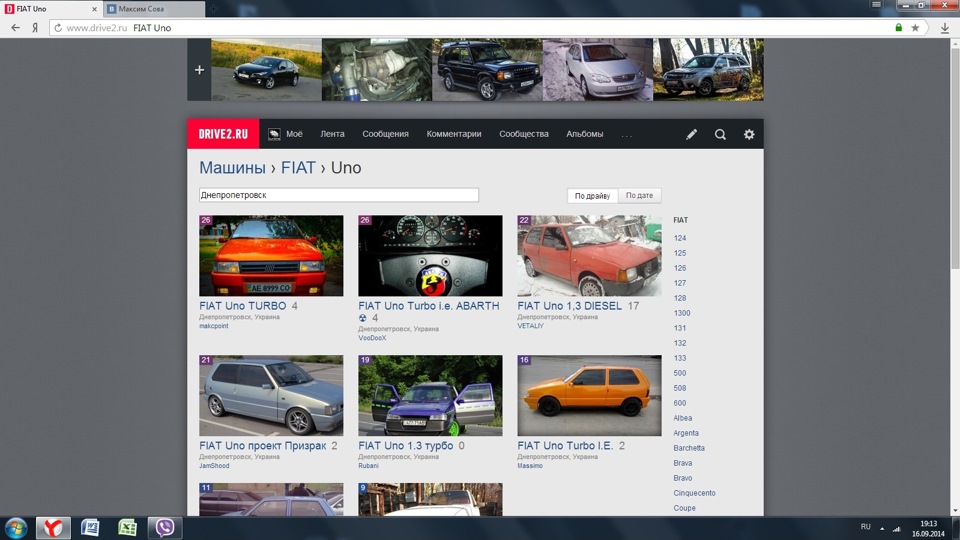Open the search magnifier icon
The image size is (960, 540).
click(720, 134)
